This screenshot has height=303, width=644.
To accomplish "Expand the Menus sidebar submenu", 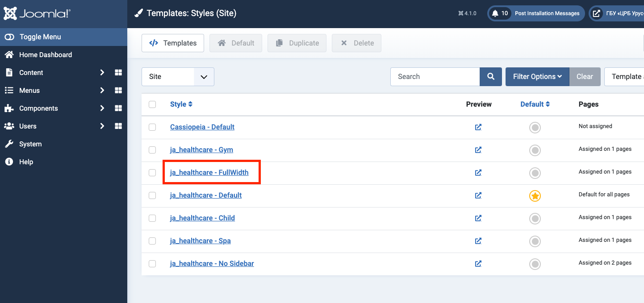I will pyautogui.click(x=102, y=91).
